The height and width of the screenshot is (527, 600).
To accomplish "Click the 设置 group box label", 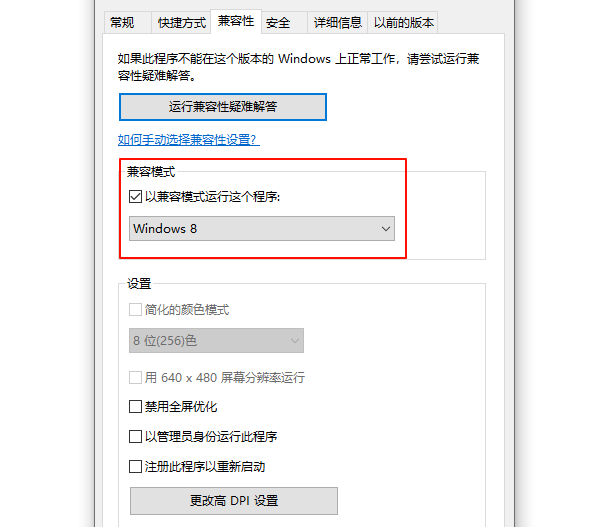I will (139, 284).
